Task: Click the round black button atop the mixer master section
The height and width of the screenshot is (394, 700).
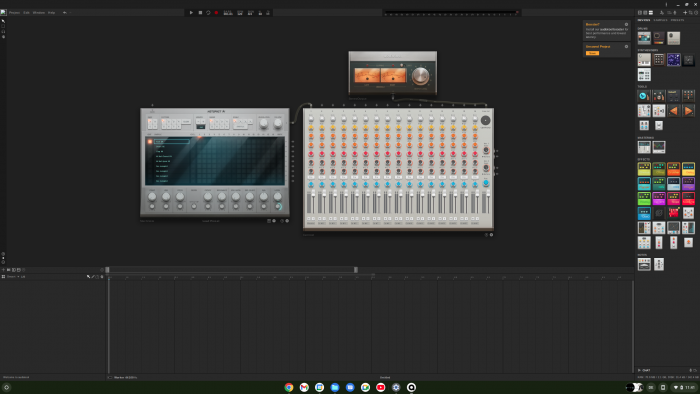Action: (x=485, y=120)
